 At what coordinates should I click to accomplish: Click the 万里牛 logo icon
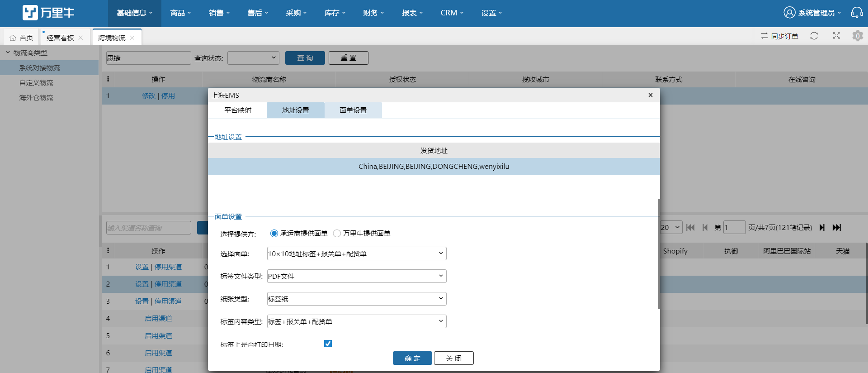click(30, 13)
